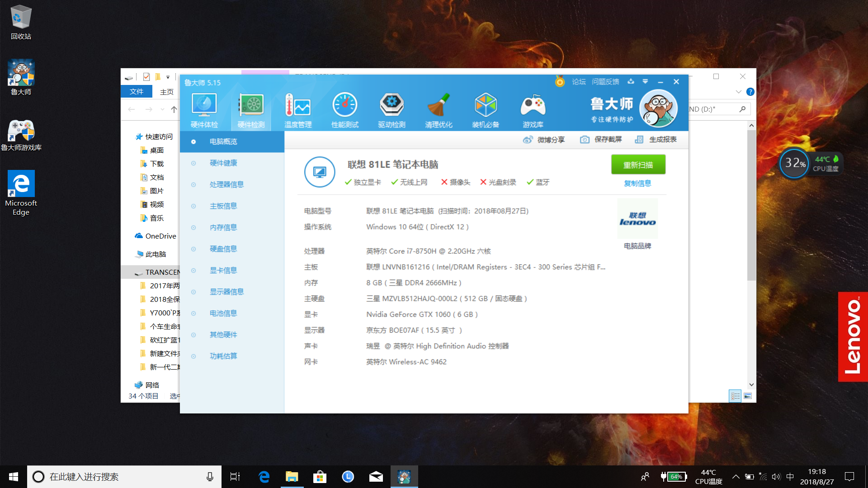The image size is (868, 488).
Task: Open the 文件 tab in File Explorer
Action: (136, 92)
